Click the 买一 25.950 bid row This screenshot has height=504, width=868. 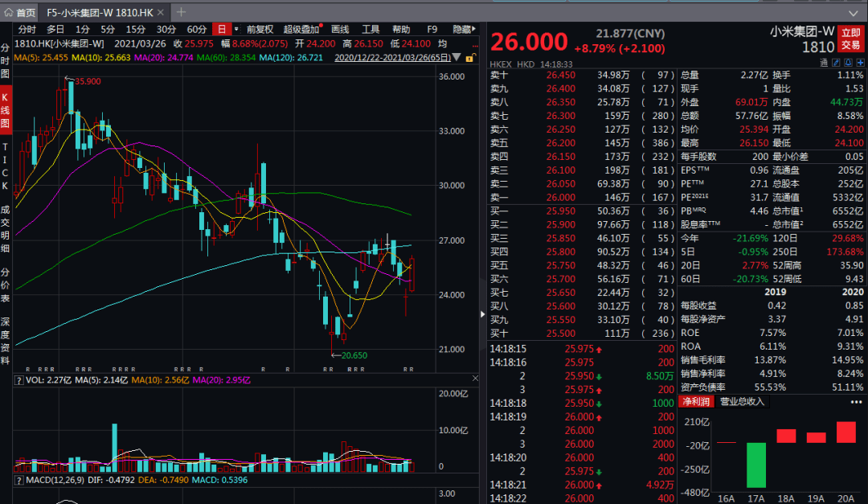point(582,211)
